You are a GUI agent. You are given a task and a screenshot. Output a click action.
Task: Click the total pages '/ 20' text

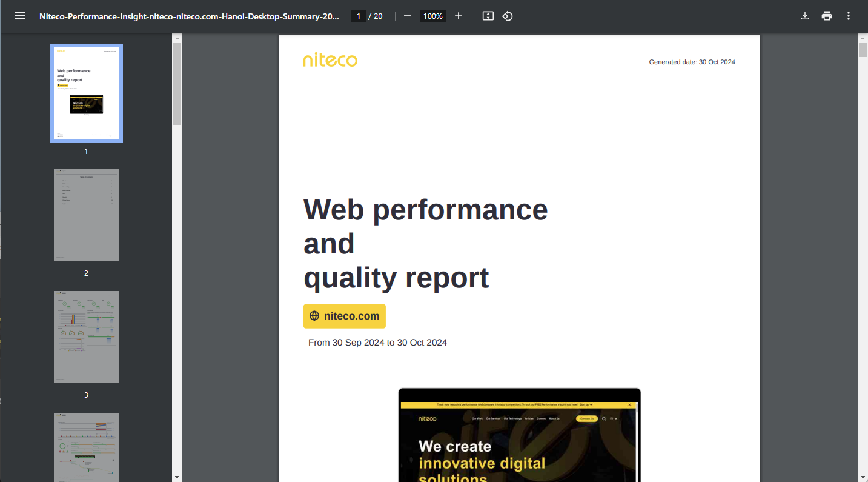(x=376, y=16)
